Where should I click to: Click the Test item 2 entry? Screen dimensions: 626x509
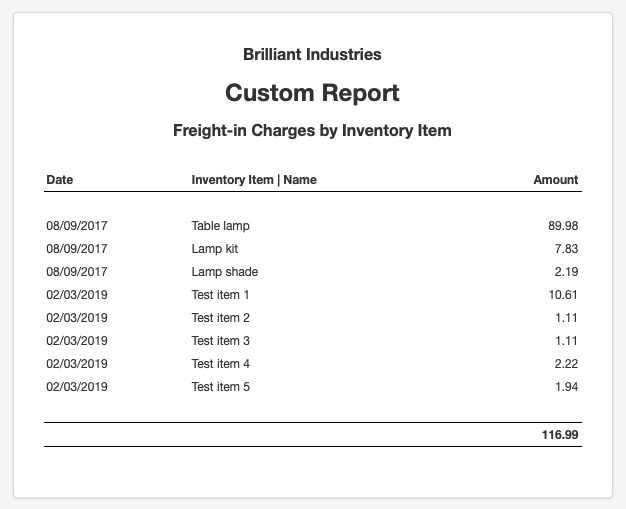220,318
